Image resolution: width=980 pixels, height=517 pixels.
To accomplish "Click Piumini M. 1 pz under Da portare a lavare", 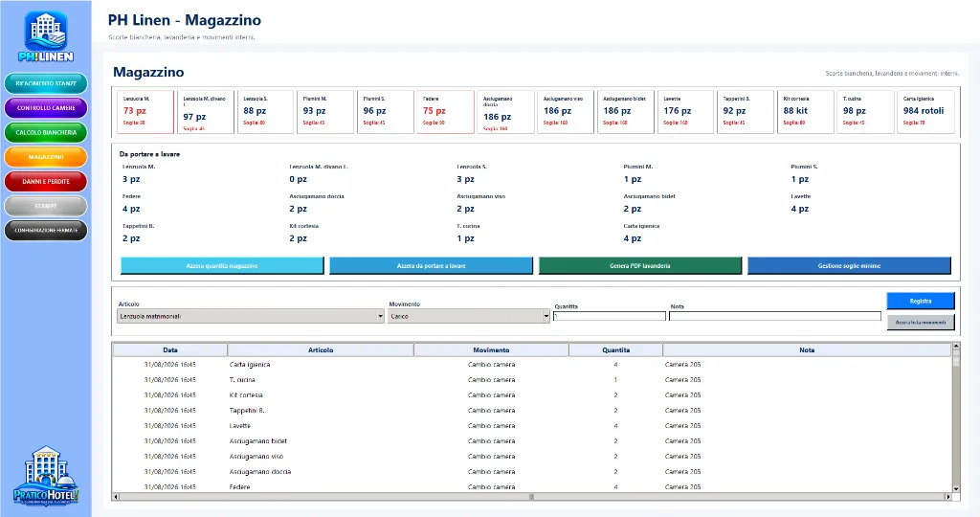I will (638, 173).
